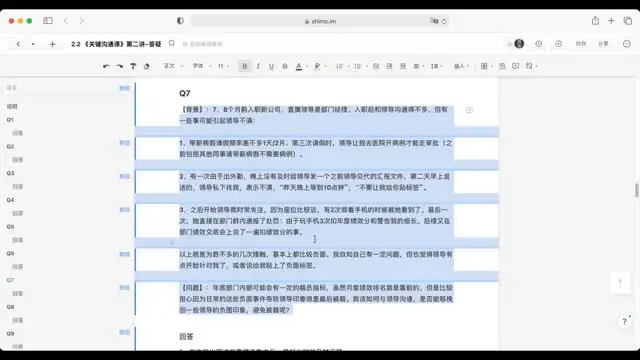The width and height of the screenshot is (640, 360).
Task: Open a new Safari tab
Action: pos(611,20)
